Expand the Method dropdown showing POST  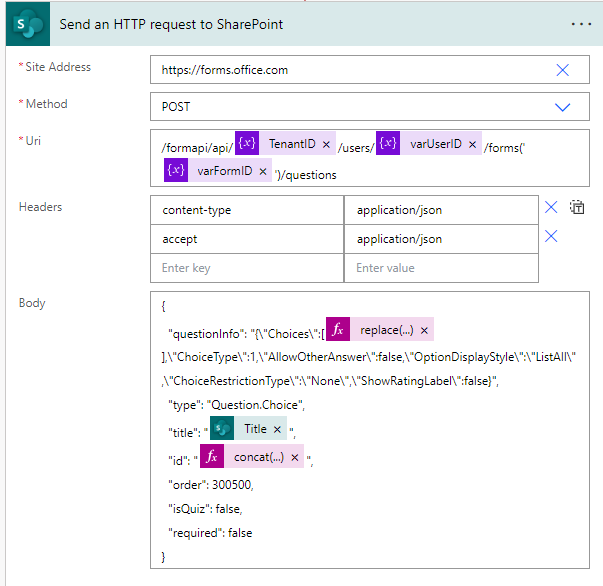[562, 107]
